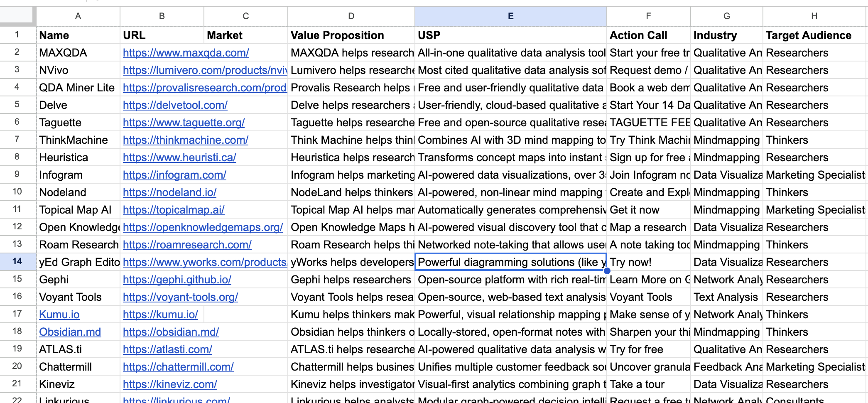Select the 'Take a tour' cell
The image size is (868, 403).
pos(648,384)
